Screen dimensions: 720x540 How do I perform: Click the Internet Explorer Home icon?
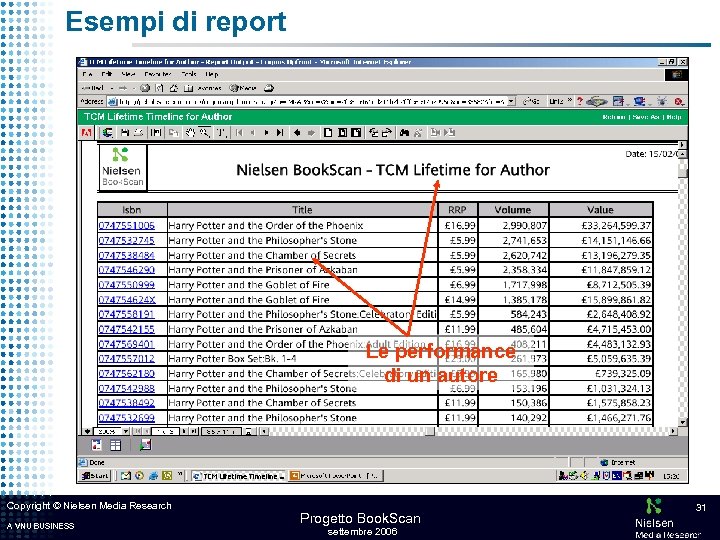click(174, 88)
